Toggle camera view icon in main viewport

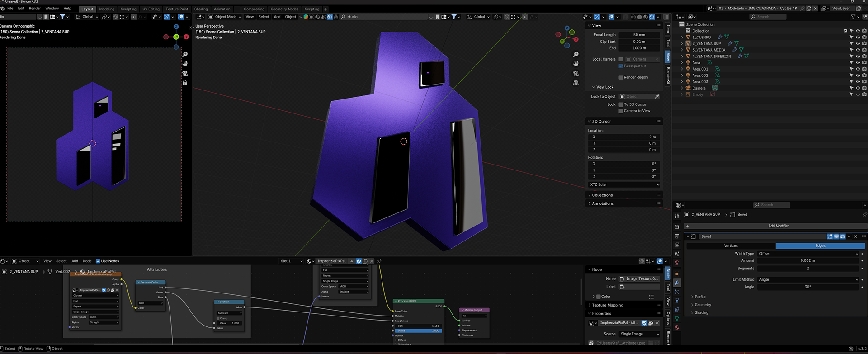[x=576, y=73]
